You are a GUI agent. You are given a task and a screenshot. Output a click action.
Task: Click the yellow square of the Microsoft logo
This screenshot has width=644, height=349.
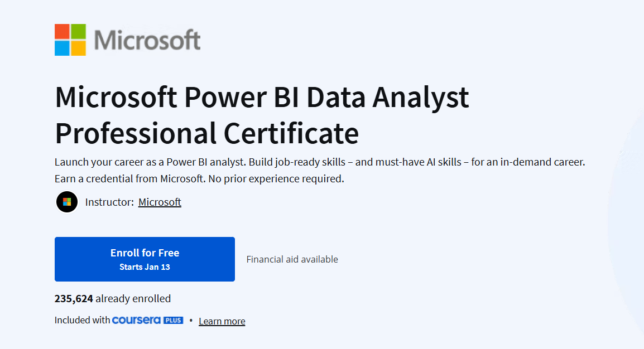point(79,49)
